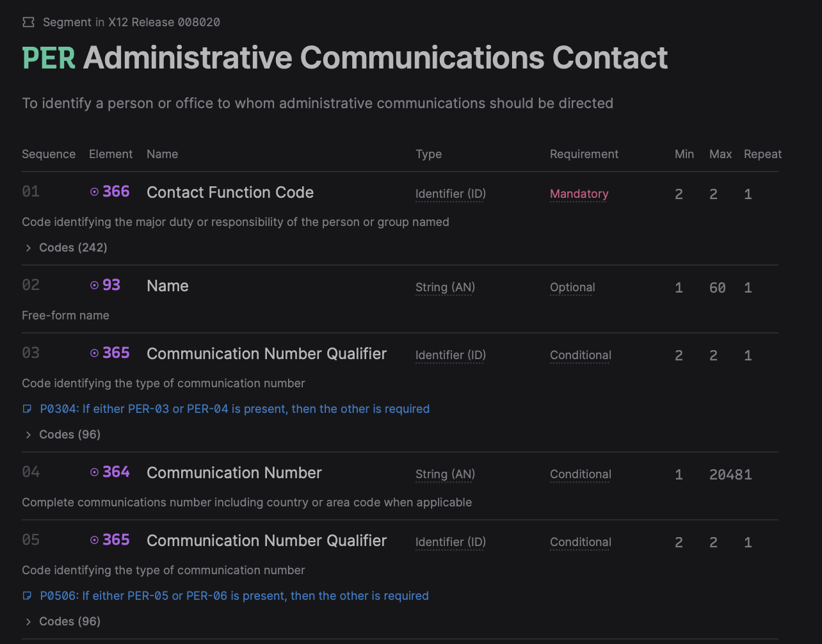Click Communication Number Qualifier in sequence 05

tap(267, 541)
